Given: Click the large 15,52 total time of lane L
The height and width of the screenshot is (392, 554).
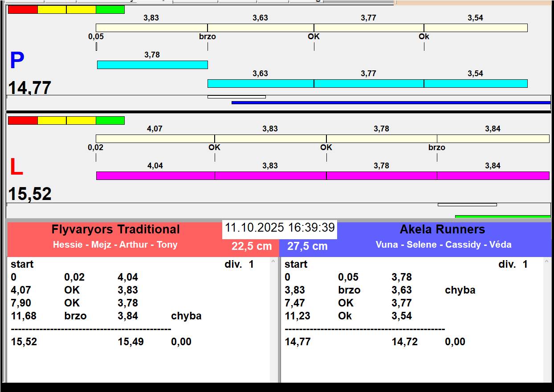Looking at the screenshot, I should tap(30, 194).
